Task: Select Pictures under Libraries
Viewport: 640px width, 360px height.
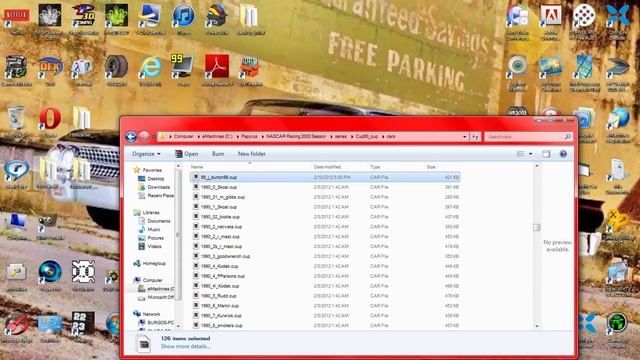Action: 155,238
